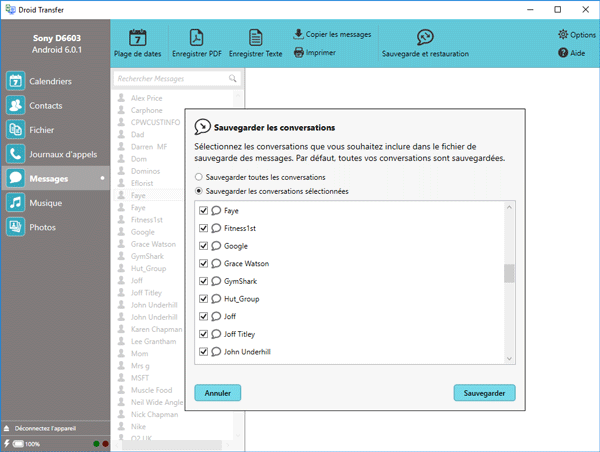This screenshot has width=600, height=452.
Task: Click the speech bubble icon next to GymShark
Action: (216, 281)
